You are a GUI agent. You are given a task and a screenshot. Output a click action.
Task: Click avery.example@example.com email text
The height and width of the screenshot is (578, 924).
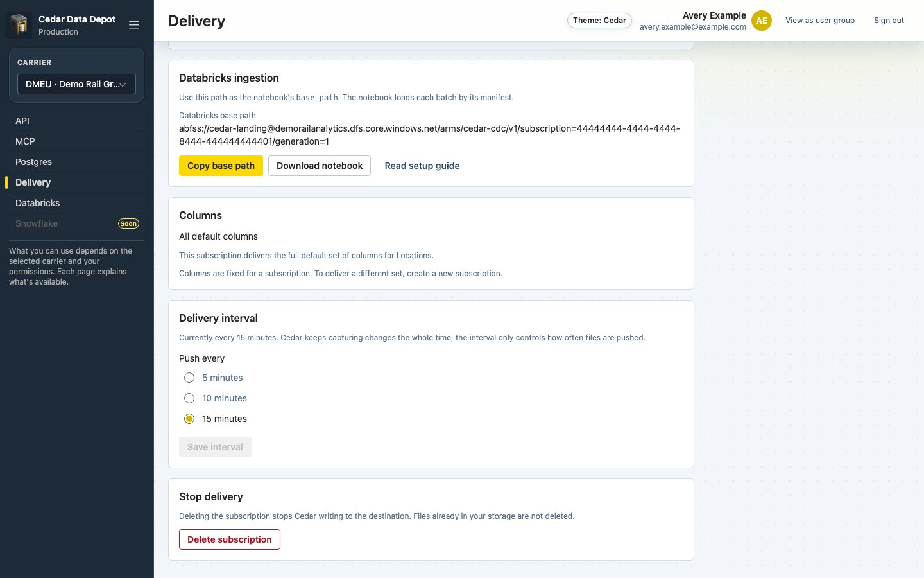point(693,27)
